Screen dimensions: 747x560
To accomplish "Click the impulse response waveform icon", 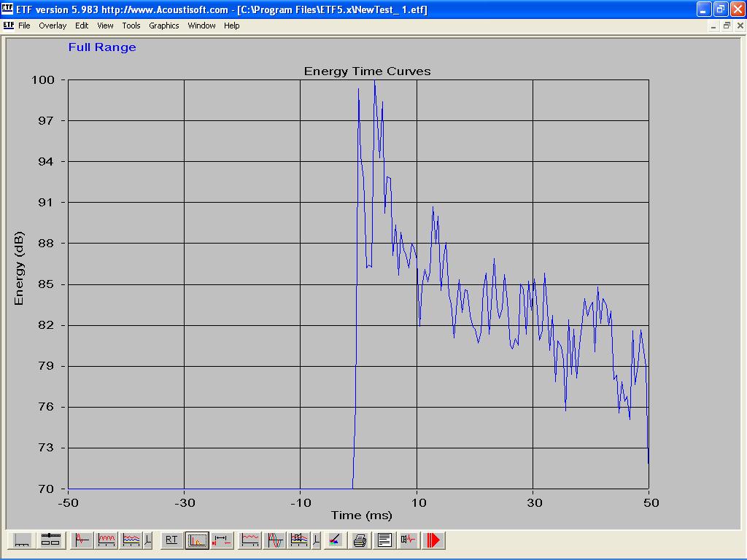I will pyautogui.click(x=82, y=540).
